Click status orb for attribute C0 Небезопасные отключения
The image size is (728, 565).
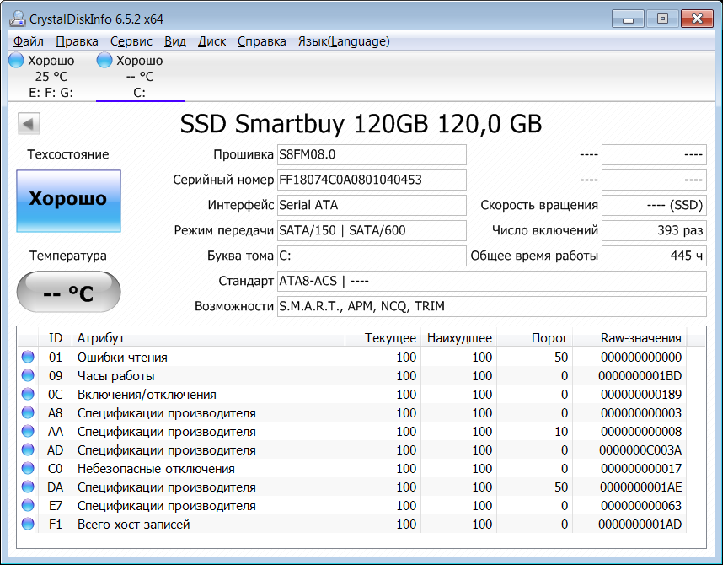[x=29, y=469]
